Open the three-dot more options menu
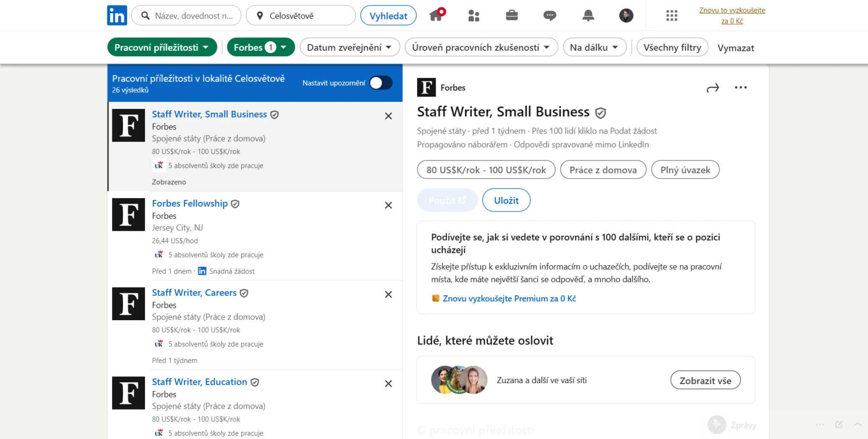 click(x=740, y=88)
